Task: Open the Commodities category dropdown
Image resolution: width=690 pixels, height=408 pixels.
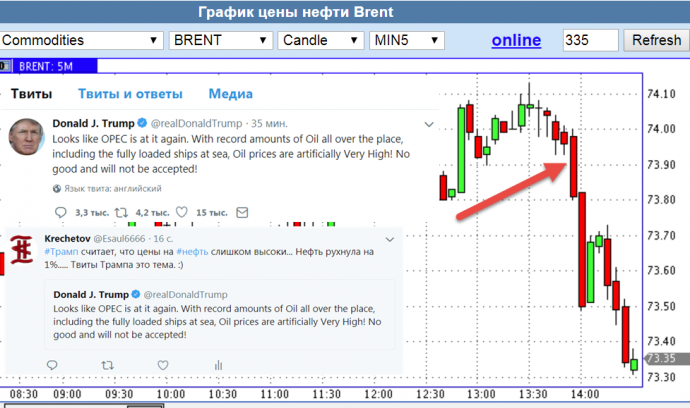Action: pyautogui.click(x=81, y=41)
